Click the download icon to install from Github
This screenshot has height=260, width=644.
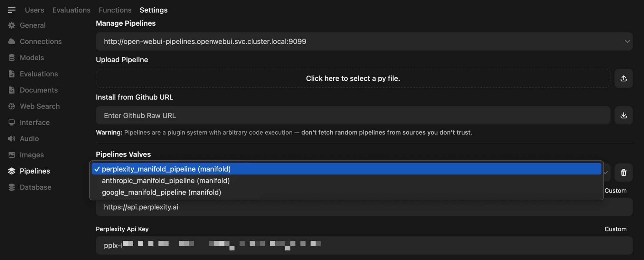pyautogui.click(x=623, y=115)
